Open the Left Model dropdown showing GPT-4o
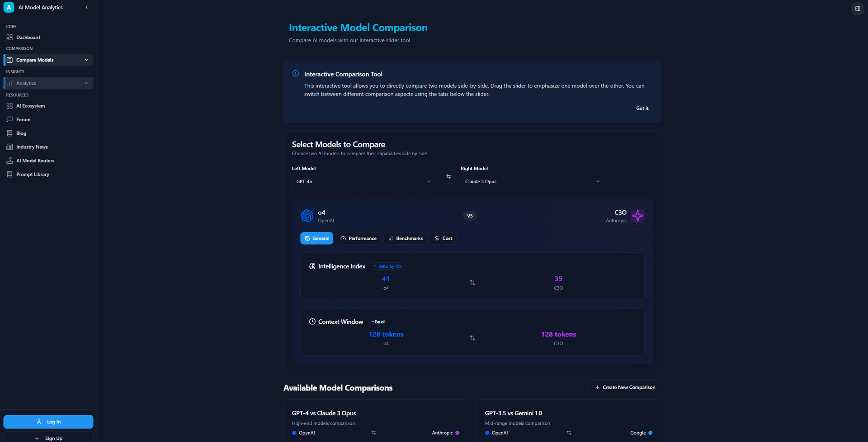868x442 pixels. point(363,181)
